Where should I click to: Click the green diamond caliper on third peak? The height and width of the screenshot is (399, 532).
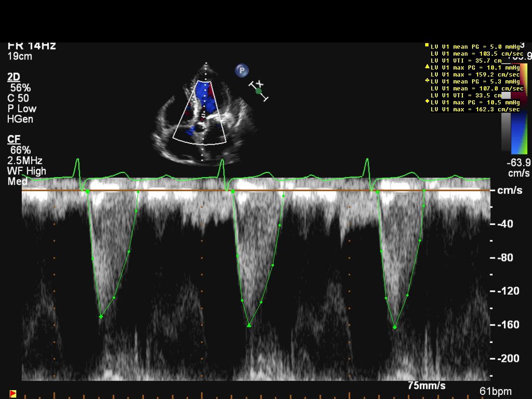pos(395,327)
